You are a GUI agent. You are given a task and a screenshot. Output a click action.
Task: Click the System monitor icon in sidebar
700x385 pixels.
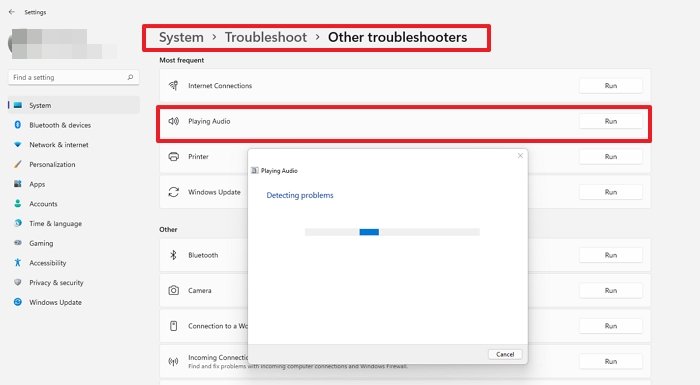tap(18, 105)
